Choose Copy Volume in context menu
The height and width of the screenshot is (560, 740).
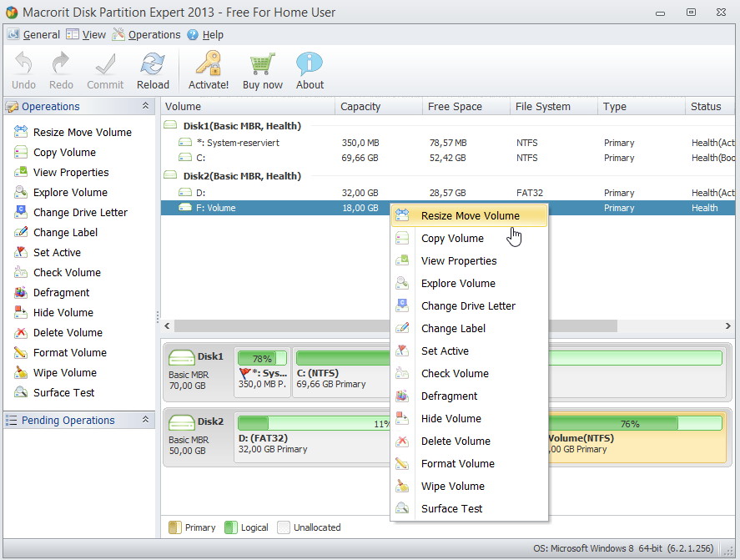(x=470, y=239)
